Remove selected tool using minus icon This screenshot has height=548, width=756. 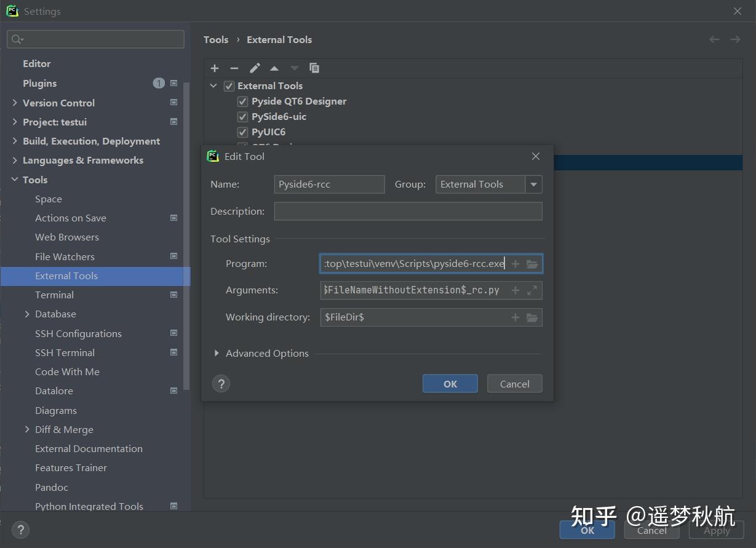pos(234,68)
